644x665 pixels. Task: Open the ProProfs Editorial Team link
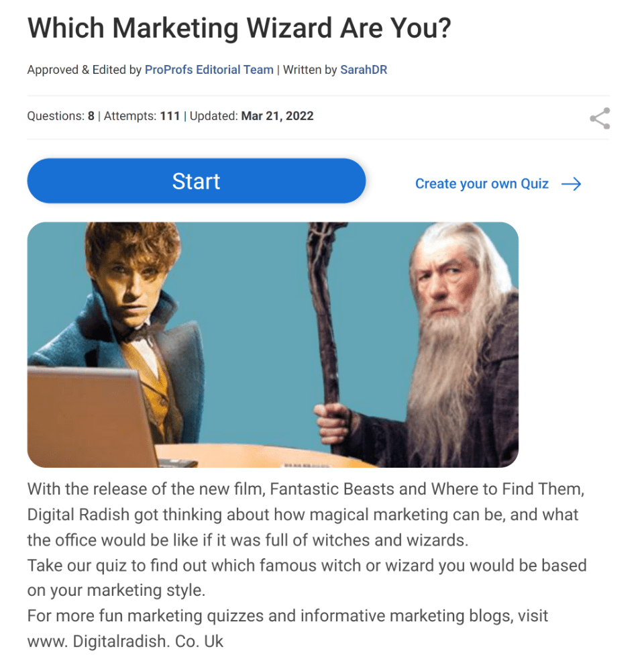(209, 70)
